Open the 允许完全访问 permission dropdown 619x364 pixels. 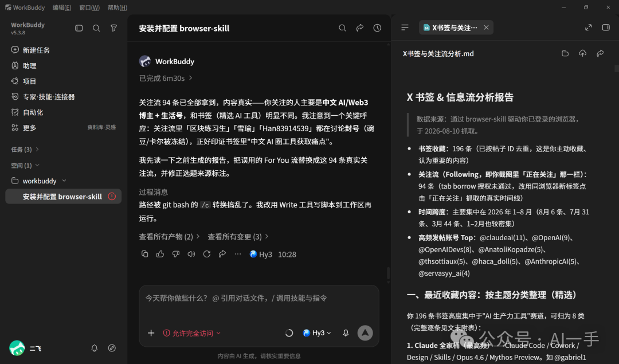tap(192, 333)
